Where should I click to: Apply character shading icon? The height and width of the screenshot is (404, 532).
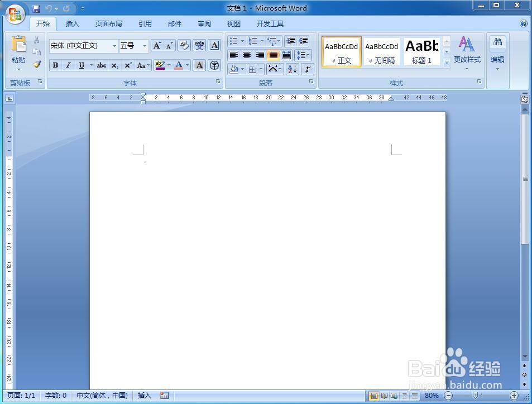tap(199, 65)
